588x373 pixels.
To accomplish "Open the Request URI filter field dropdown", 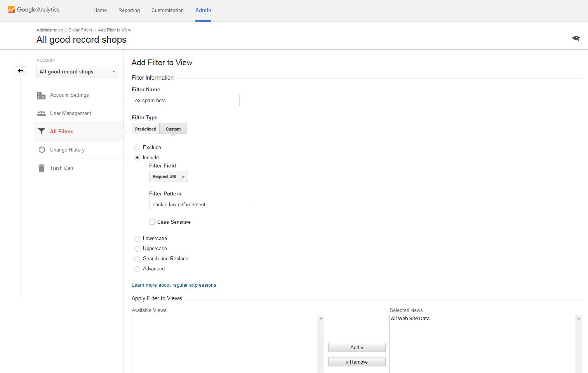I will pyautogui.click(x=168, y=177).
